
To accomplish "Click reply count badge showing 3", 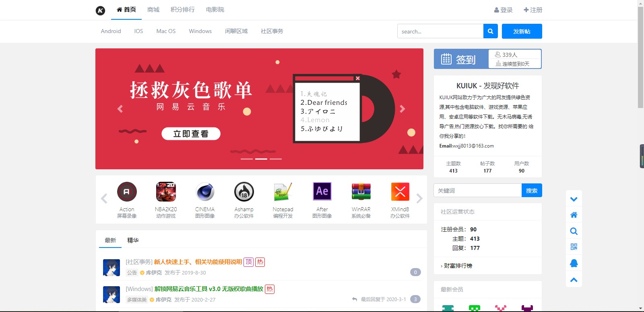I will click(x=415, y=299).
